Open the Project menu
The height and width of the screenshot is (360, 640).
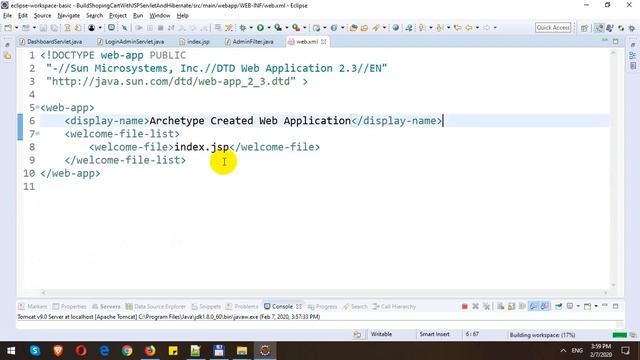point(118,16)
